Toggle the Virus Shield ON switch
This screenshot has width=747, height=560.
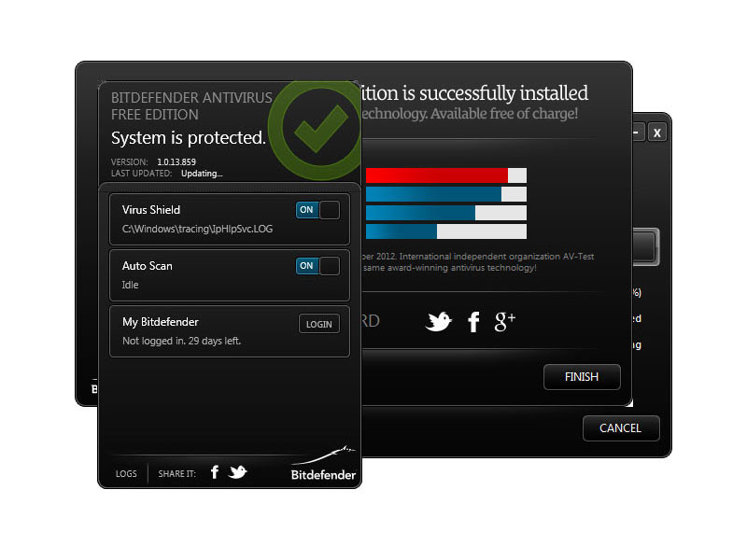(317, 210)
